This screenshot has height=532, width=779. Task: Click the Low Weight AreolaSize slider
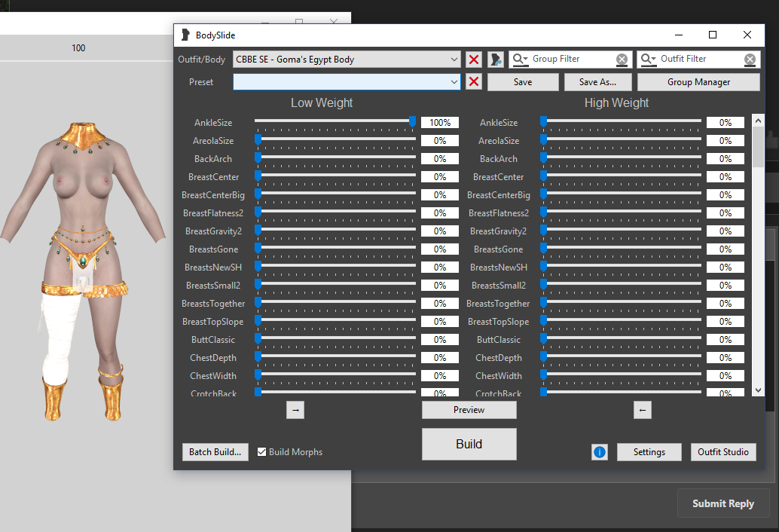335,141
